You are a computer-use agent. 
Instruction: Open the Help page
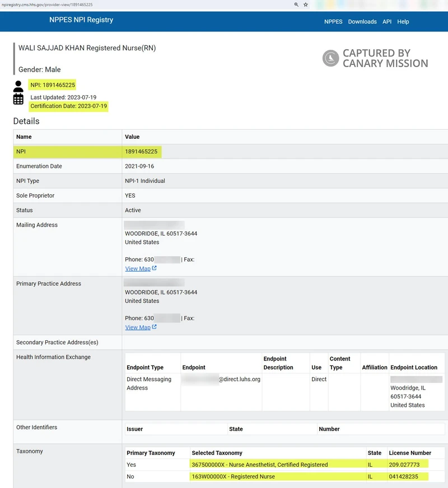403,21
